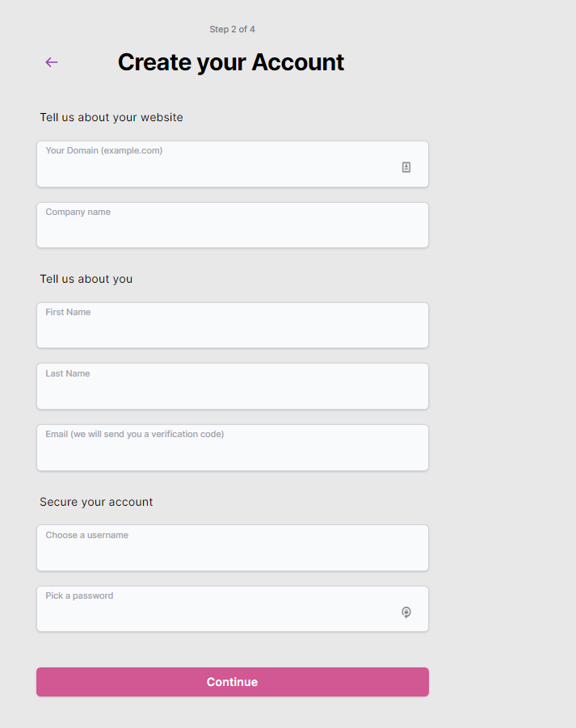Open contact autofill icon in Domain field
The height and width of the screenshot is (728, 576).
(406, 167)
